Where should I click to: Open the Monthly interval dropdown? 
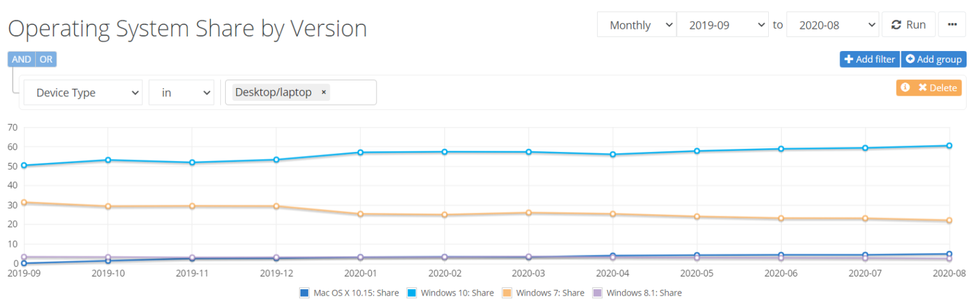click(x=636, y=25)
